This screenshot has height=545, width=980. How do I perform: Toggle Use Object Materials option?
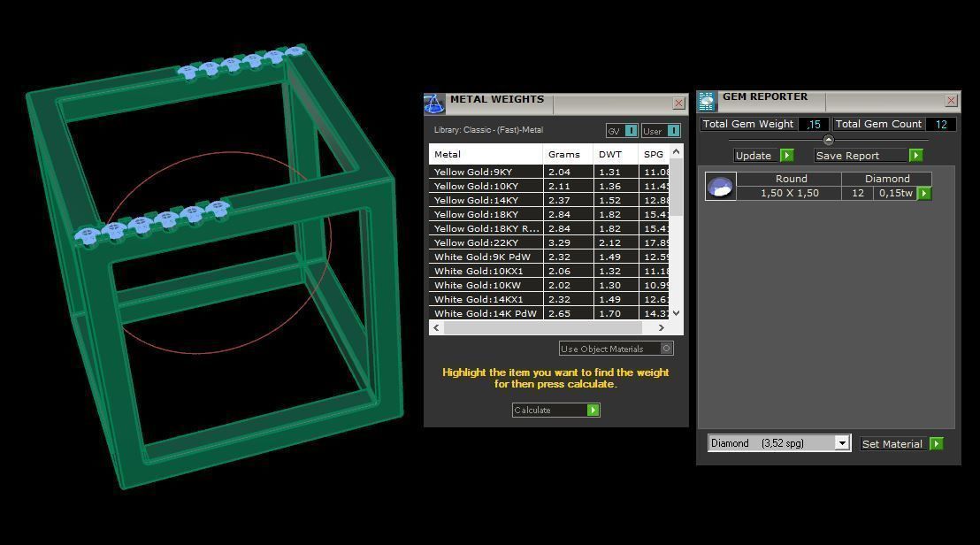pos(667,349)
